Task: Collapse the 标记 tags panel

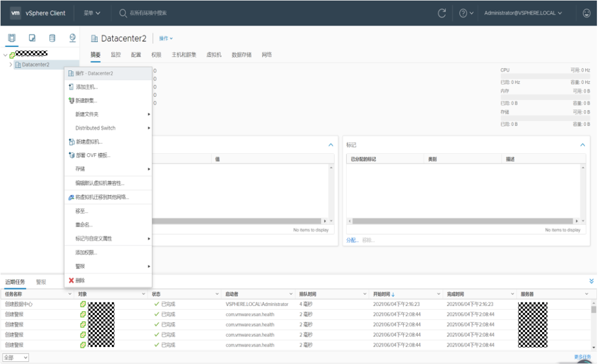Action: pos(582,145)
